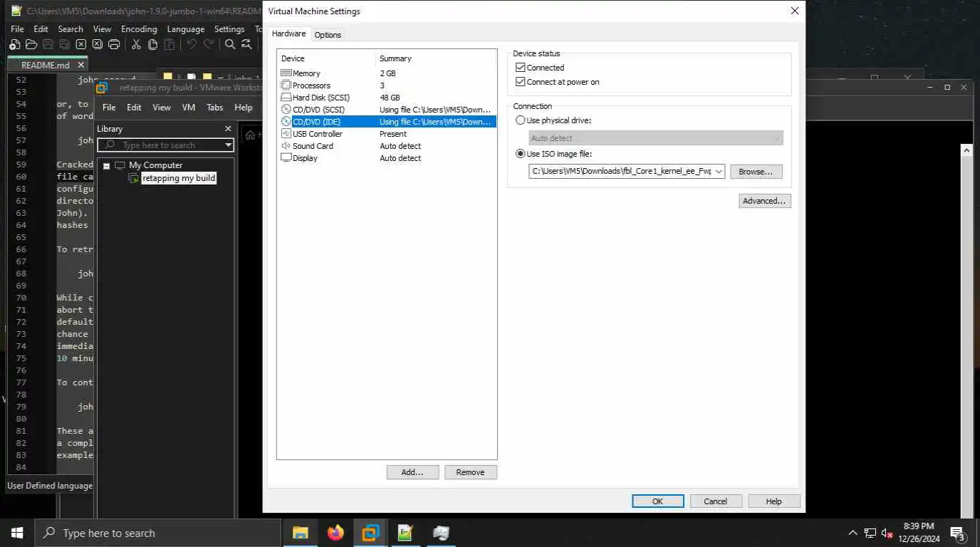Click Find magnifier icon in Notepad++

[x=230, y=44]
